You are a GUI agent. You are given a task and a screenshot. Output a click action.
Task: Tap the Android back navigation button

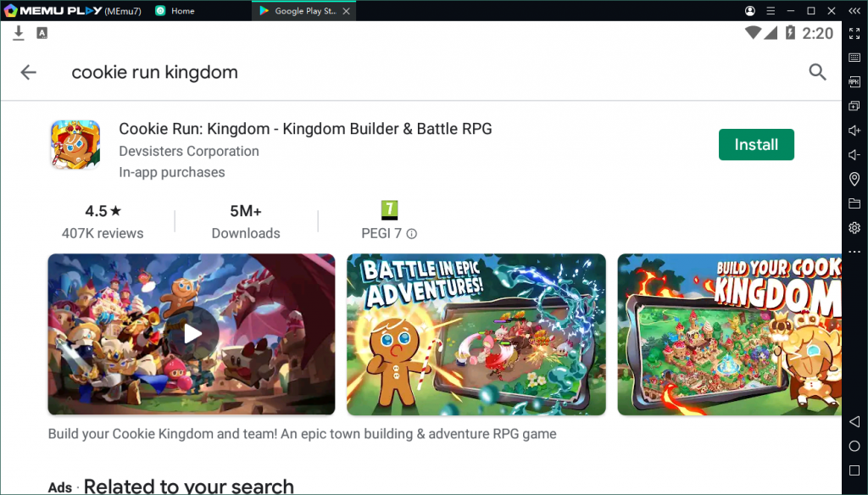click(x=854, y=421)
